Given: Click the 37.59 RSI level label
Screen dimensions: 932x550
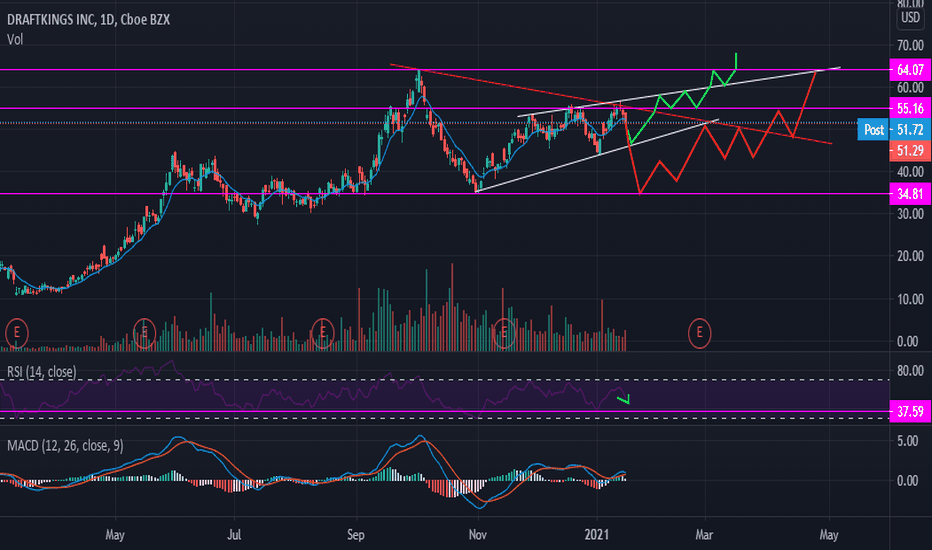Looking at the screenshot, I should (910, 411).
